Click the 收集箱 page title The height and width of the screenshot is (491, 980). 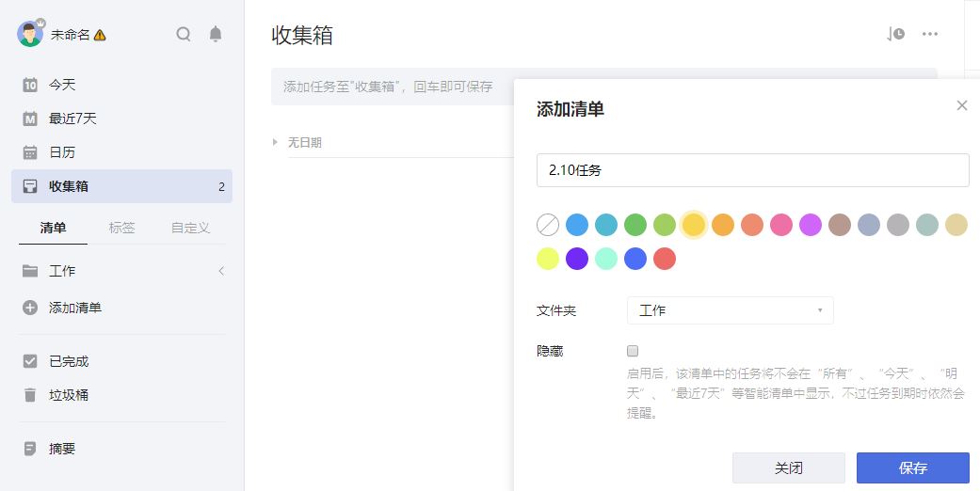302,35
